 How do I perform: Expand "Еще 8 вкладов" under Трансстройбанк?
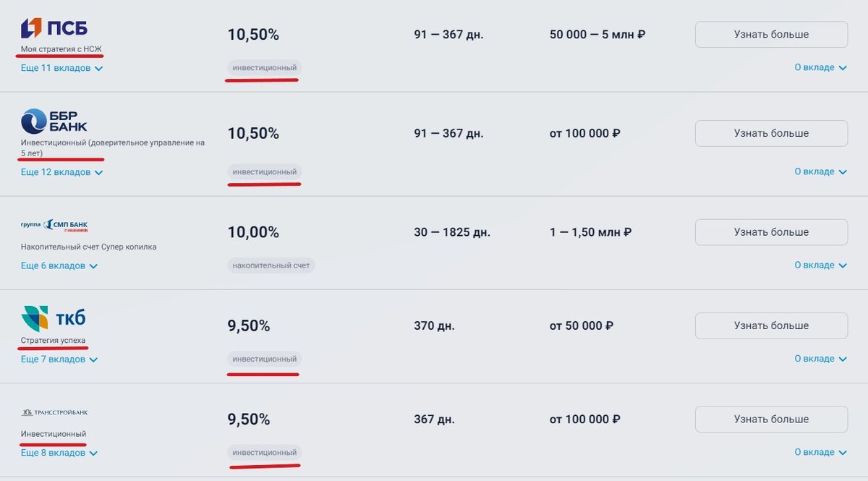pos(59,453)
